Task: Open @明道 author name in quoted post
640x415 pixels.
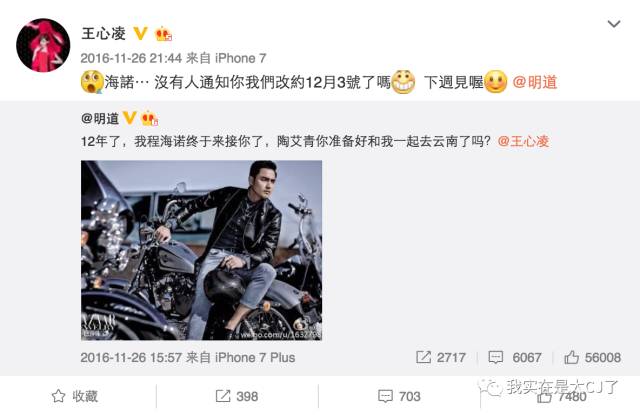Action: point(100,118)
